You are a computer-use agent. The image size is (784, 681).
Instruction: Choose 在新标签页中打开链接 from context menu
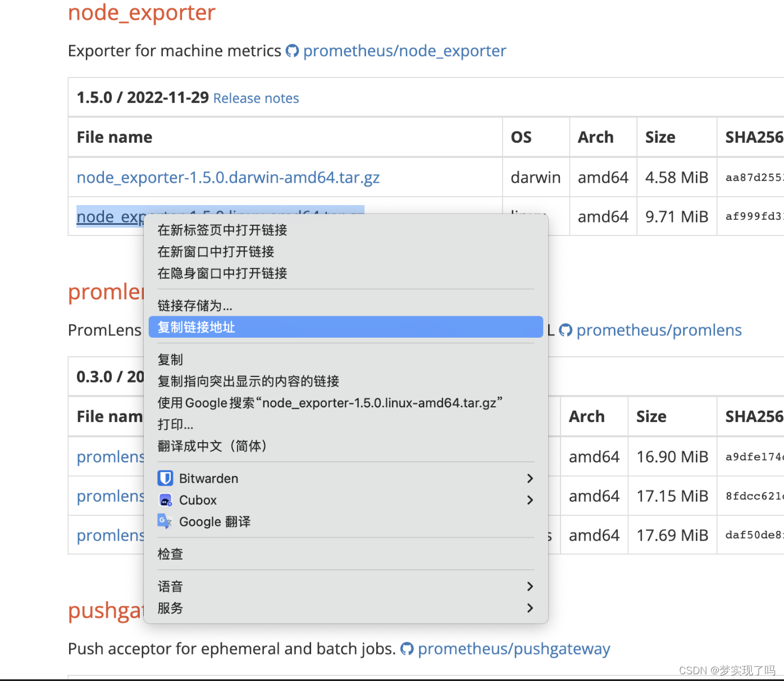[x=345, y=230]
